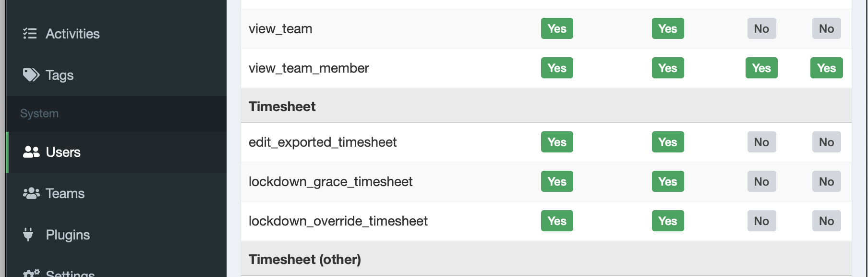The width and height of the screenshot is (868, 277).
Task: Click the Timesheet section header
Action: [282, 106]
